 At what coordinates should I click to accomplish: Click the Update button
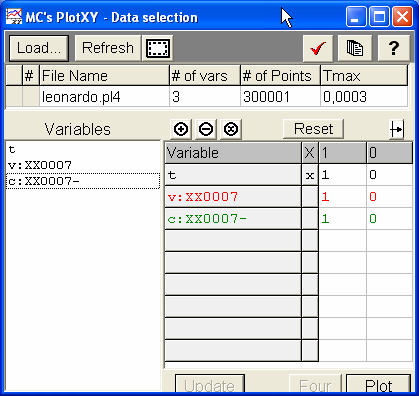[210, 383]
